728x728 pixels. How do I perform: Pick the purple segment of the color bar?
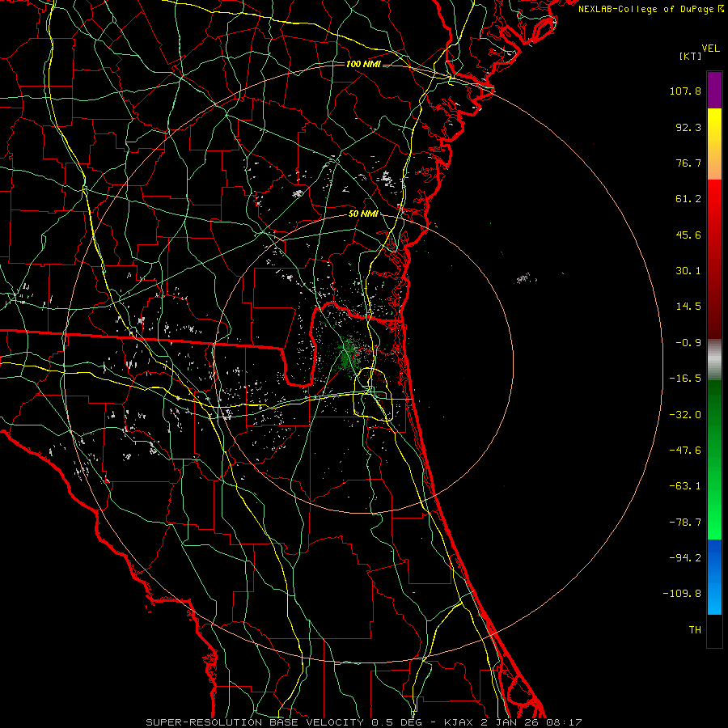coord(714,90)
